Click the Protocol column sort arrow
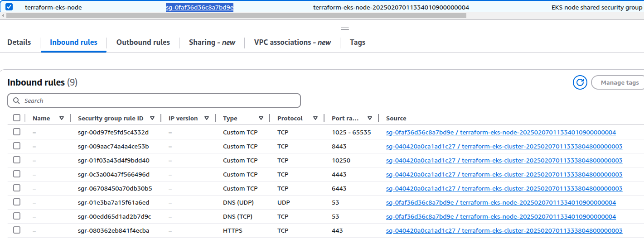The width and height of the screenshot is (644, 239). click(x=315, y=118)
